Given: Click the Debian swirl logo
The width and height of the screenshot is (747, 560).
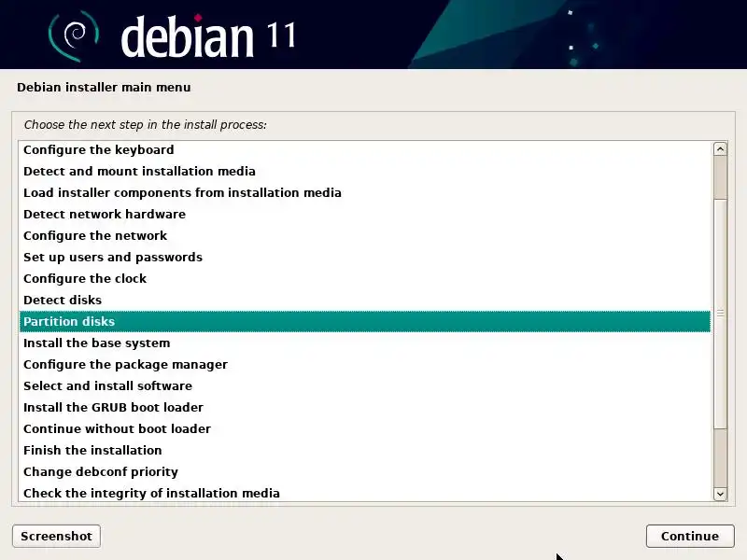Looking at the screenshot, I should coord(74,36).
